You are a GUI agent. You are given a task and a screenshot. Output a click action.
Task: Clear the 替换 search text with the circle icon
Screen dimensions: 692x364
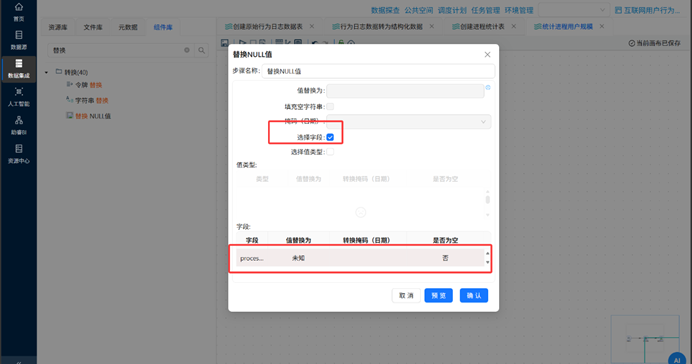(187, 50)
